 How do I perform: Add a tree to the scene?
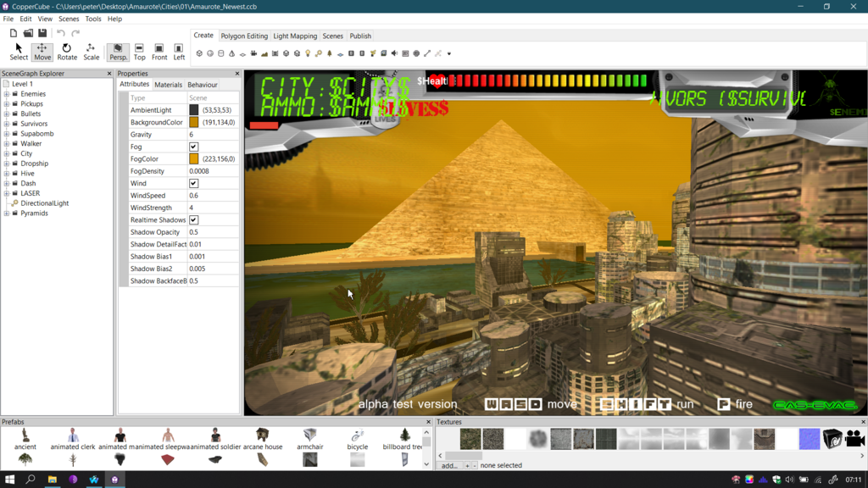click(x=330, y=53)
